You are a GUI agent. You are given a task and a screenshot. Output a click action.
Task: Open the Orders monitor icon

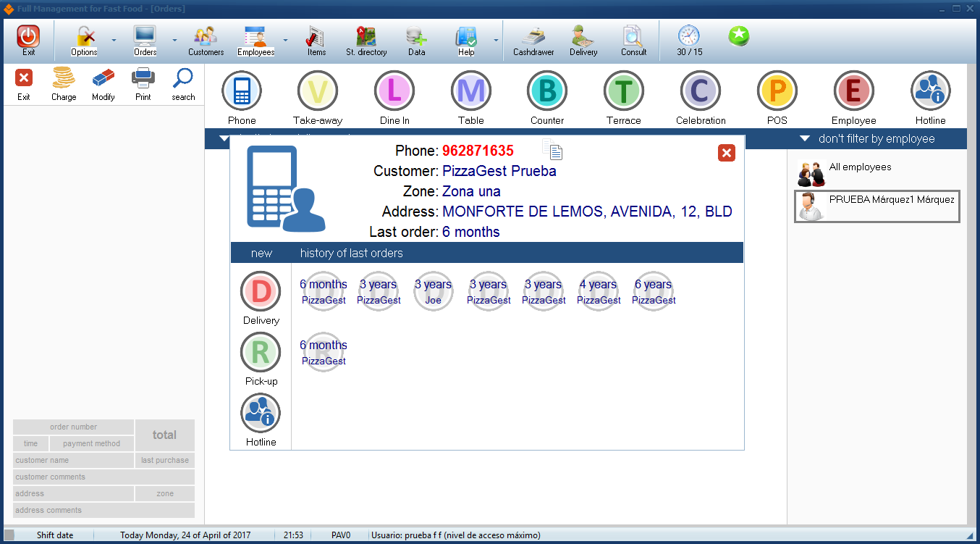pos(145,36)
